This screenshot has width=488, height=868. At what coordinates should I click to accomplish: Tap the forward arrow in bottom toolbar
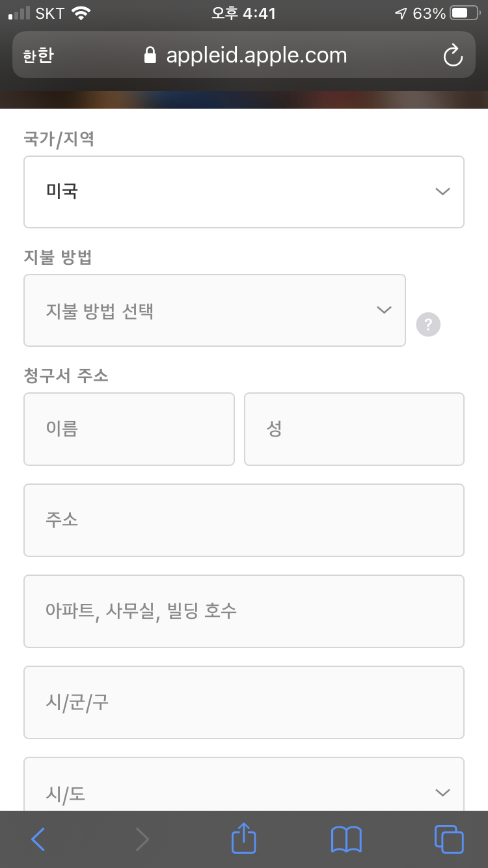coord(142,839)
